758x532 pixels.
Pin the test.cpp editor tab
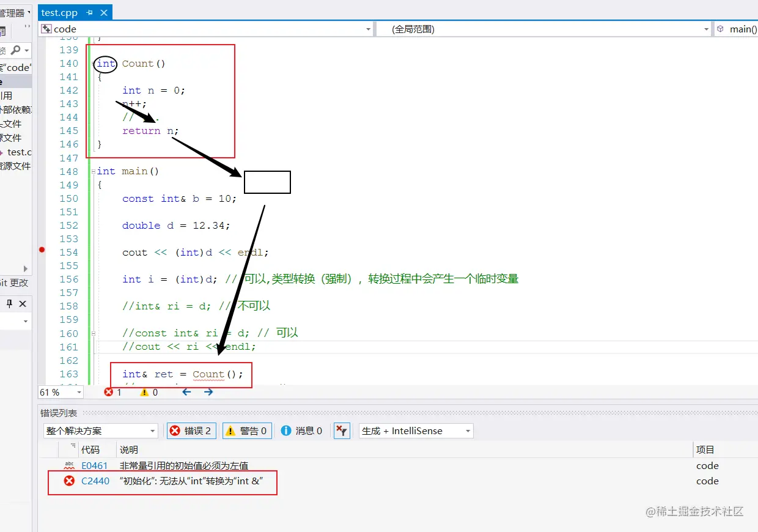coord(90,12)
